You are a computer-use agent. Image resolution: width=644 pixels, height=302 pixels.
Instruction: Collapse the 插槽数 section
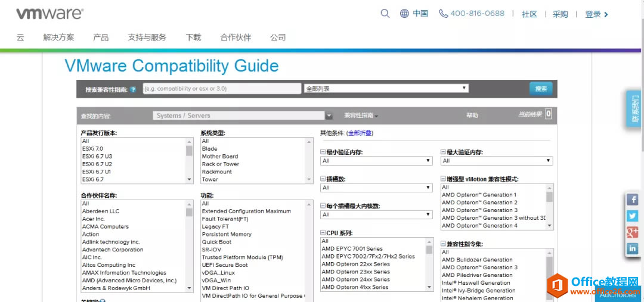click(323, 179)
